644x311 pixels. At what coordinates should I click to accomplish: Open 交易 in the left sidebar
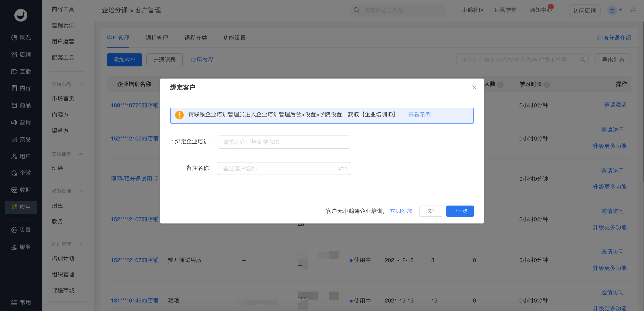click(x=21, y=139)
